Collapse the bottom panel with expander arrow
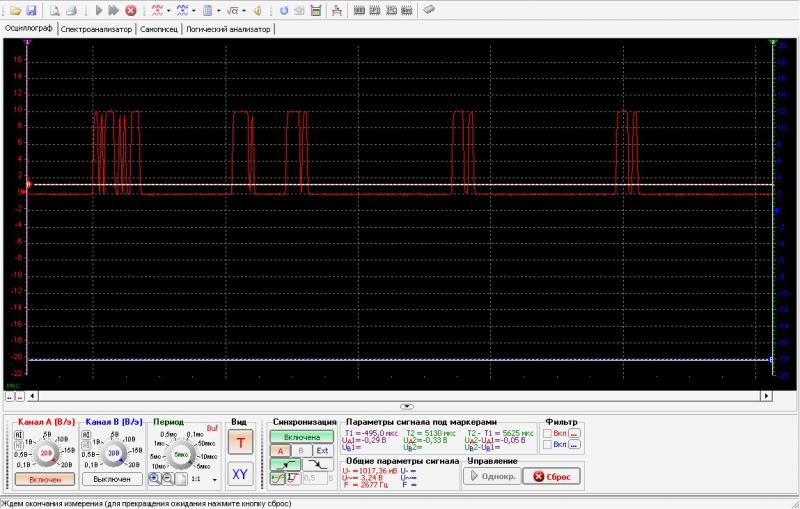Image resolution: width=800 pixels, height=509 pixels. 406,406
